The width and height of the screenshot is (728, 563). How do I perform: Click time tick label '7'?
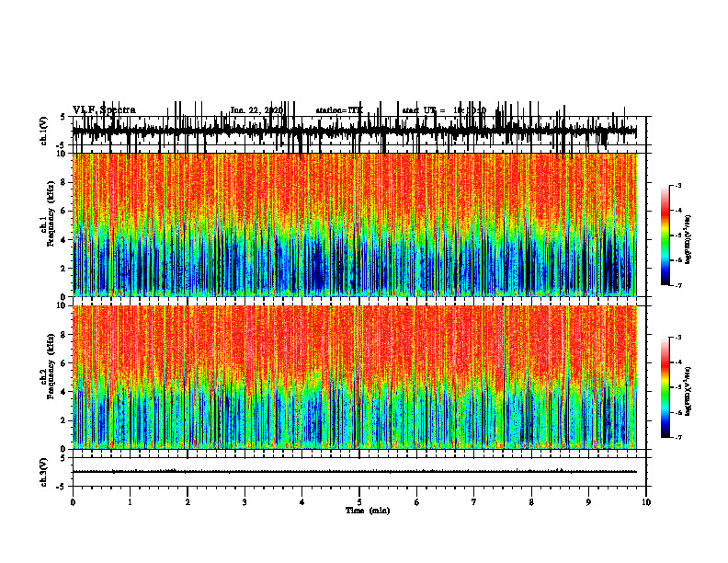click(474, 502)
